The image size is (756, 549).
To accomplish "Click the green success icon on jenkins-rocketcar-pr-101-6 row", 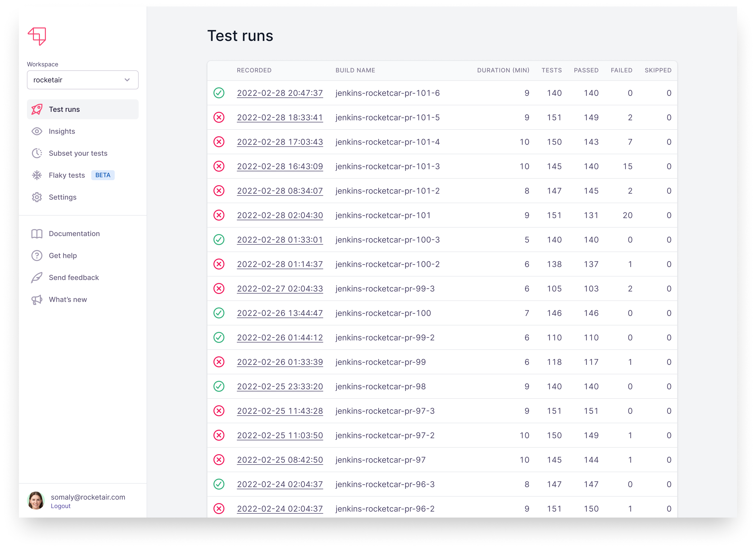I will pos(219,93).
